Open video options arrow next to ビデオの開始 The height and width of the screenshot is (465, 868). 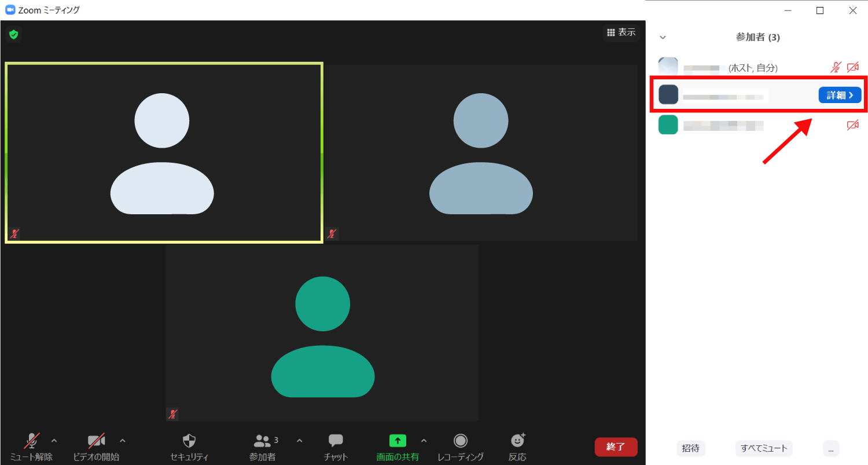pos(123,441)
